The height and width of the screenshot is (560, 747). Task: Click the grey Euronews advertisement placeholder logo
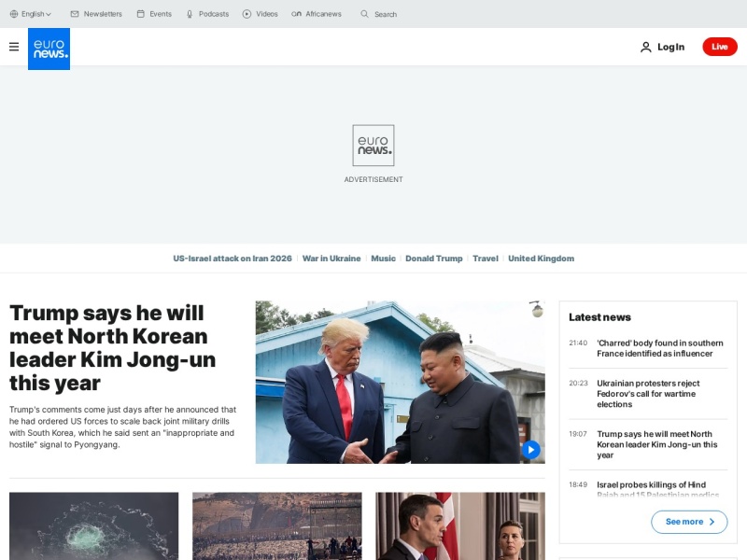tap(373, 146)
